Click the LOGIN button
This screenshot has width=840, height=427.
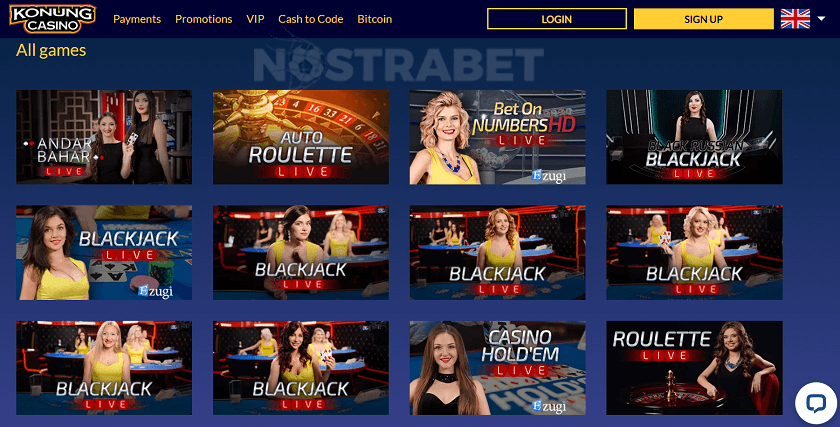click(557, 19)
